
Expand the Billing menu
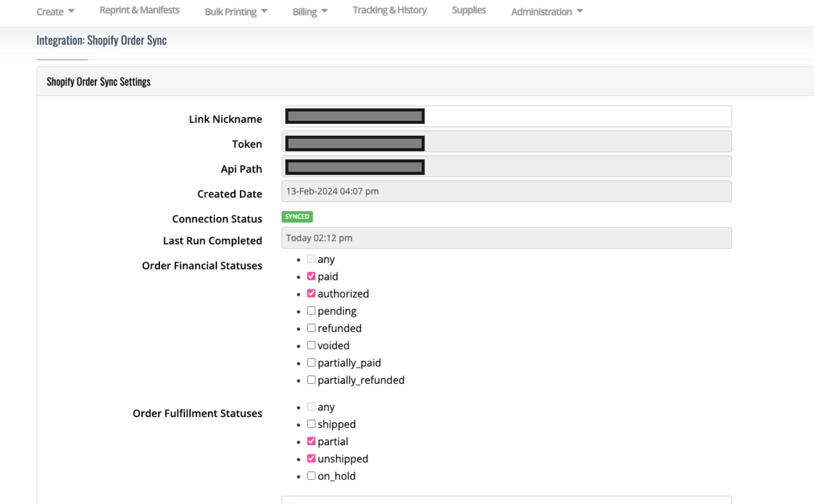click(x=310, y=12)
